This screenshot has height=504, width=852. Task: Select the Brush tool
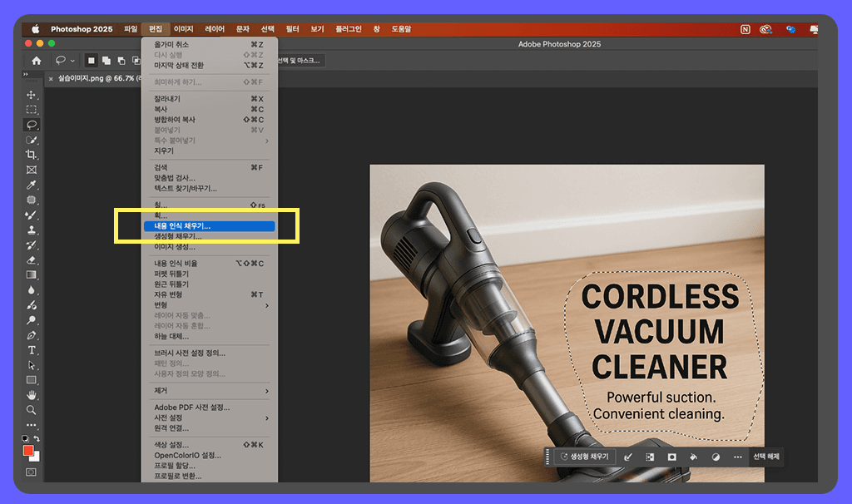coord(32,215)
